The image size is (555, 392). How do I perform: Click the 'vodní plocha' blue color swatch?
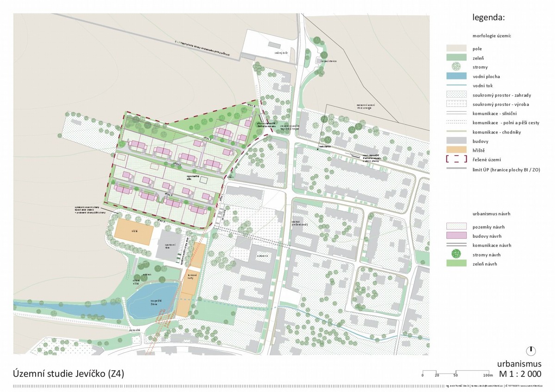click(x=456, y=76)
